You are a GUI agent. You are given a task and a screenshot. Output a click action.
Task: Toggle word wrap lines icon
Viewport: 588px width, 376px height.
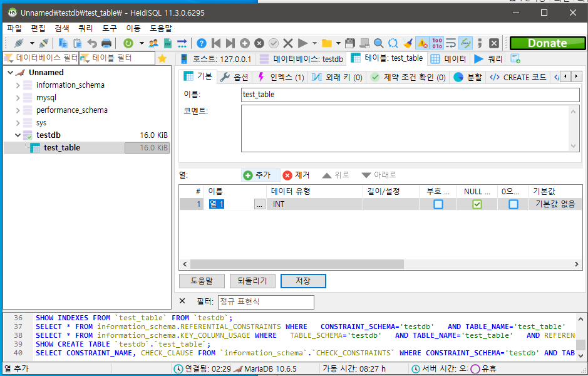tap(451, 43)
